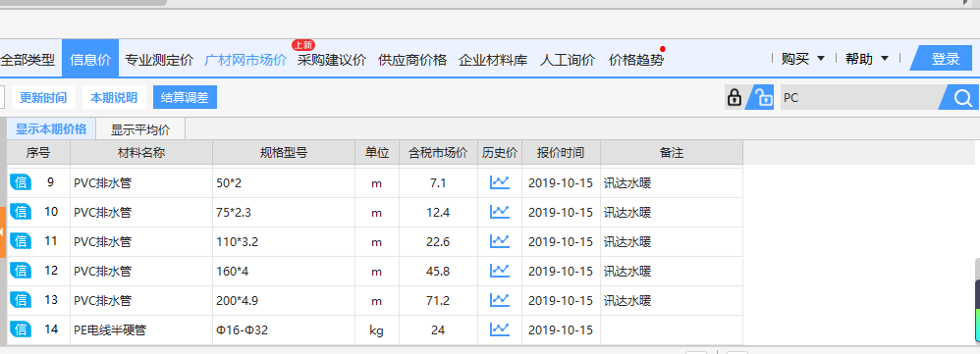Click the 信 badge on row 14

(x=21, y=329)
